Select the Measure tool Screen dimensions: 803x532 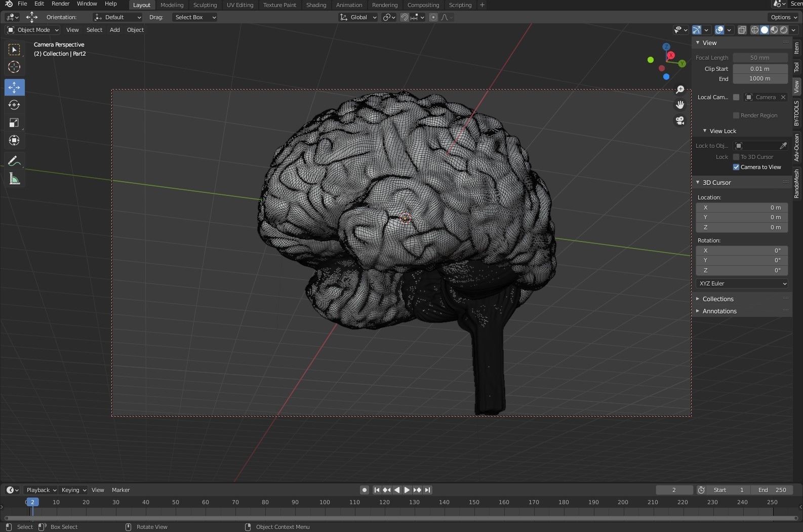pyautogui.click(x=14, y=178)
